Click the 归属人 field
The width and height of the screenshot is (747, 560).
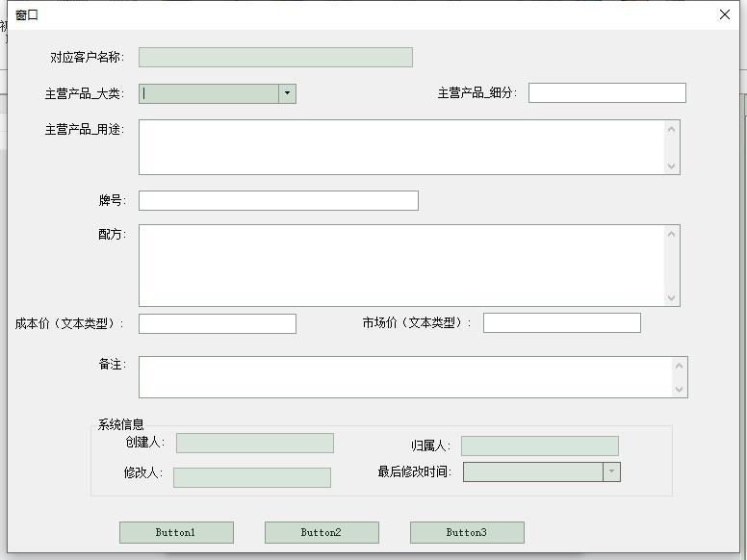coord(540,445)
